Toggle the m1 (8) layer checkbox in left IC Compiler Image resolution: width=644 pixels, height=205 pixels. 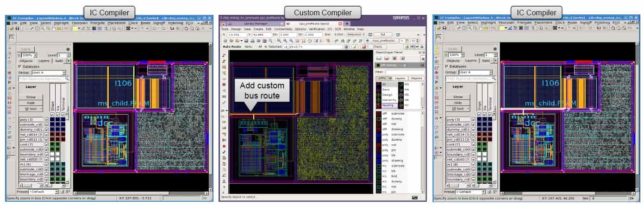[47, 164]
